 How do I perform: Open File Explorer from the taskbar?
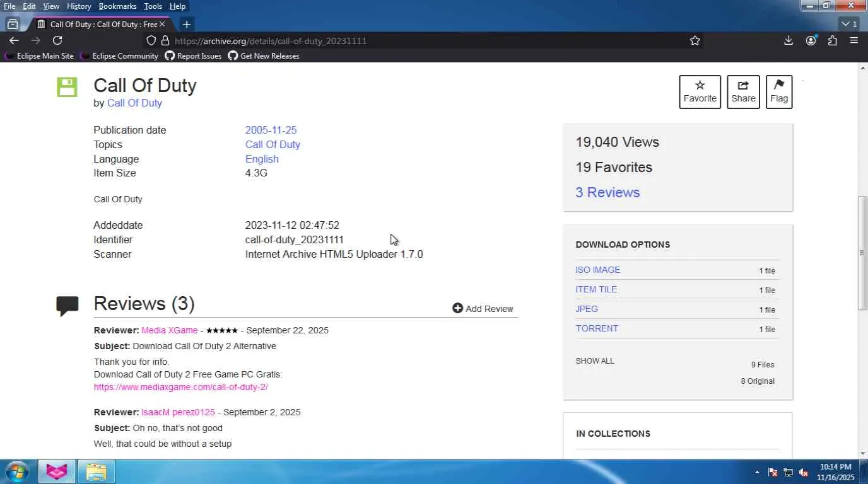(x=96, y=471)
